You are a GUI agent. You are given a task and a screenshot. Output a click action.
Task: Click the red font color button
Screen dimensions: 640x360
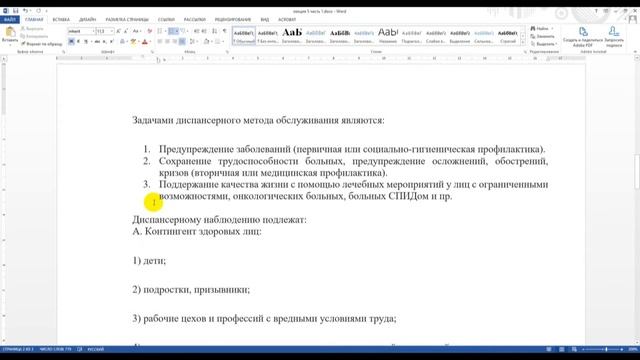[144, 42]
